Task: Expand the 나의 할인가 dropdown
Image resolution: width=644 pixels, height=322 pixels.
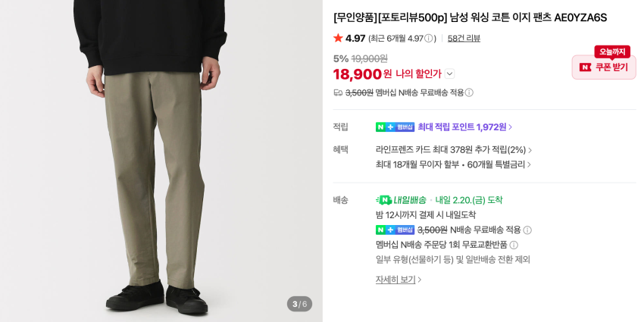Action: [x=449, y=73]
